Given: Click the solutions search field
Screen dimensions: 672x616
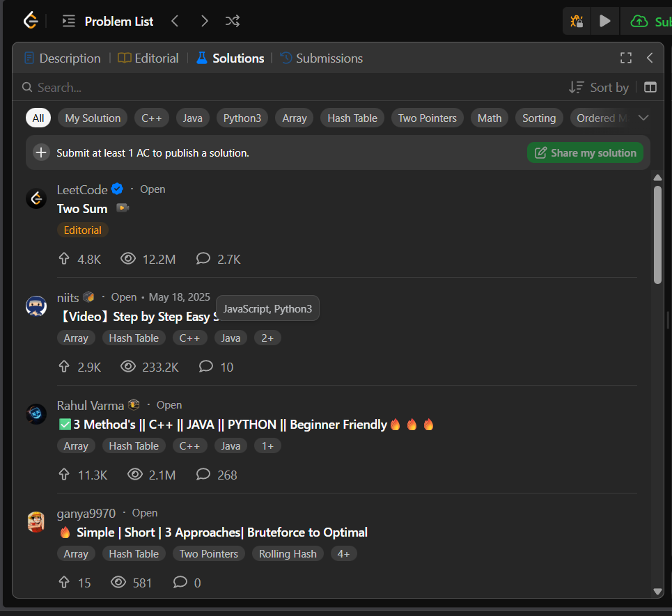Looking at the screenshot, I should [279, 87].
